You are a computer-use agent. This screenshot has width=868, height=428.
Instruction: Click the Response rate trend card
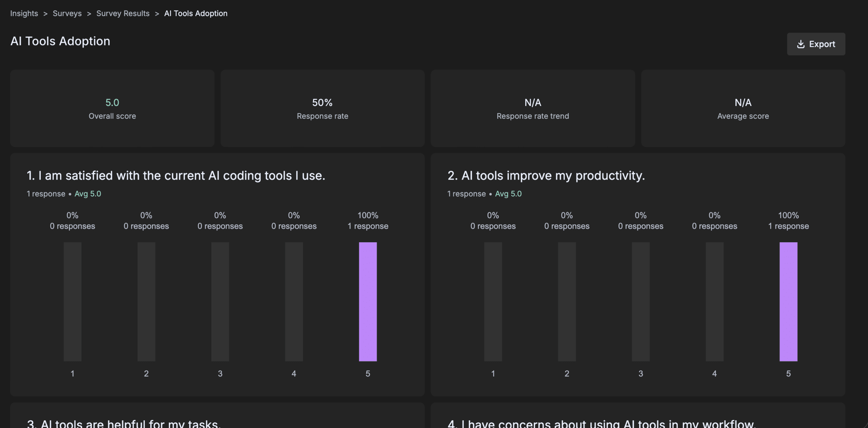pyautogui.click(x=533, y=109)
